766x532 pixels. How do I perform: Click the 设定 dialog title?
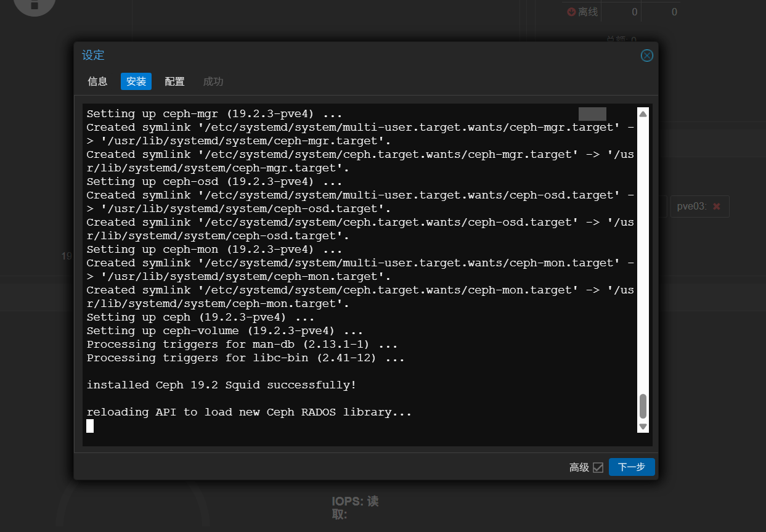click(x=93, y=55)
